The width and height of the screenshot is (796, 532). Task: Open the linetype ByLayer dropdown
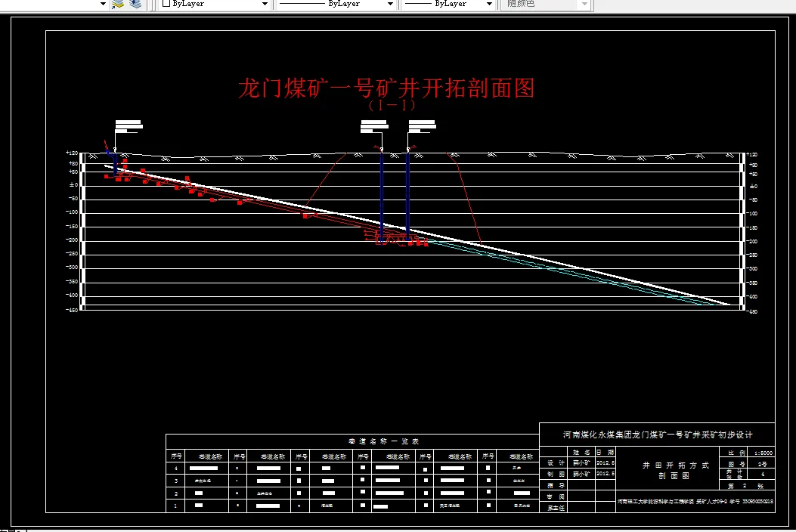point(391,5)
